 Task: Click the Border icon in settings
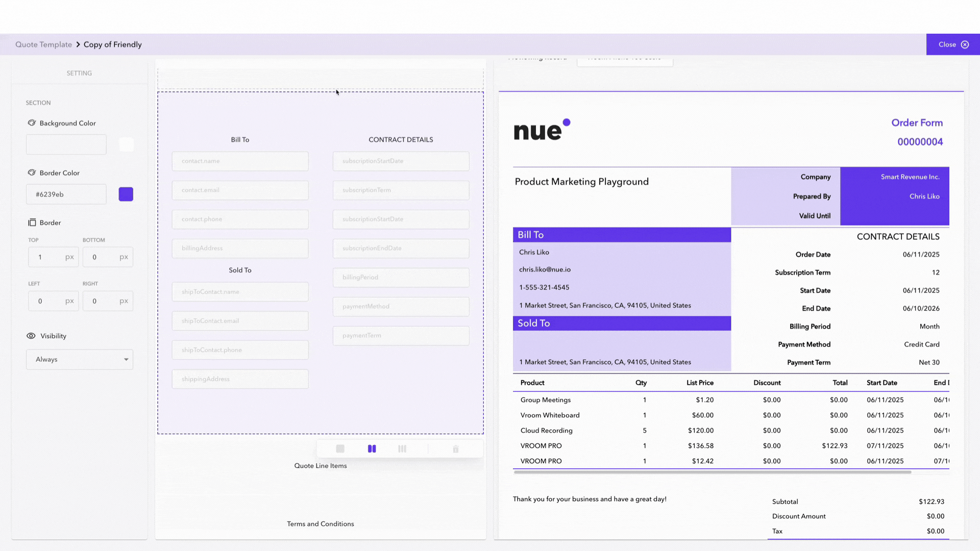32,222
